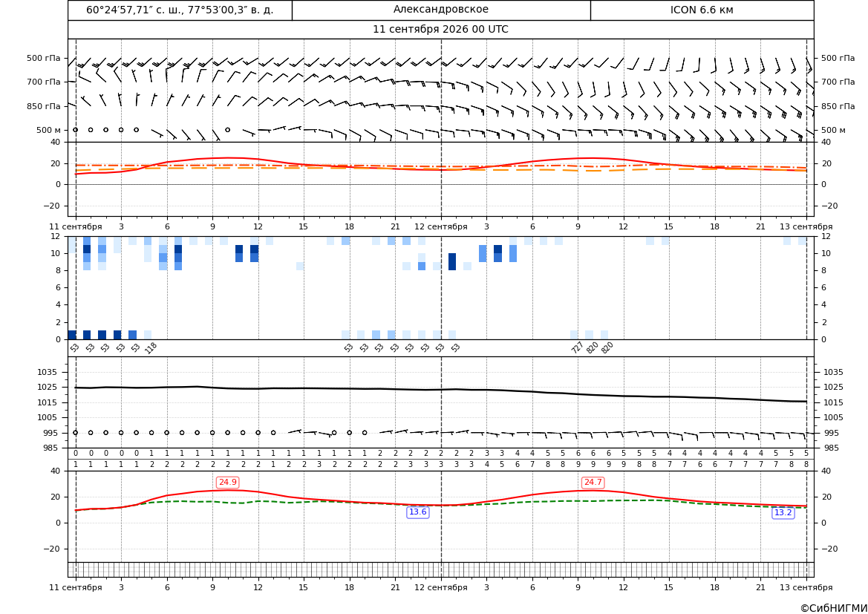868x614 pixels.
Task: Select 12 сентября on the bottom time axis
Action: pos(440,587)
